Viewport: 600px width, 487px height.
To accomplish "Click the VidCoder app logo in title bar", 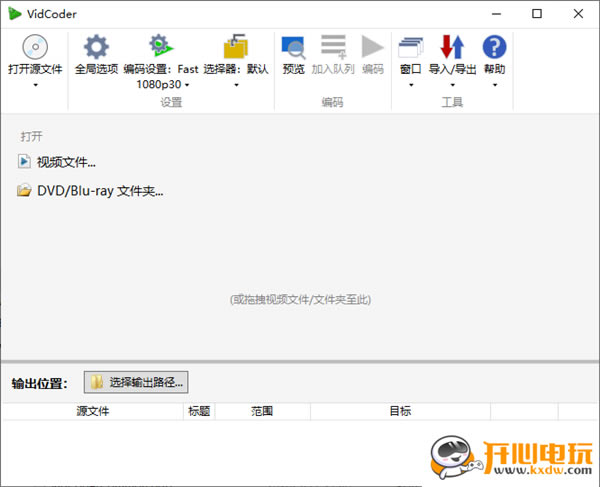I will pos(15,14).
